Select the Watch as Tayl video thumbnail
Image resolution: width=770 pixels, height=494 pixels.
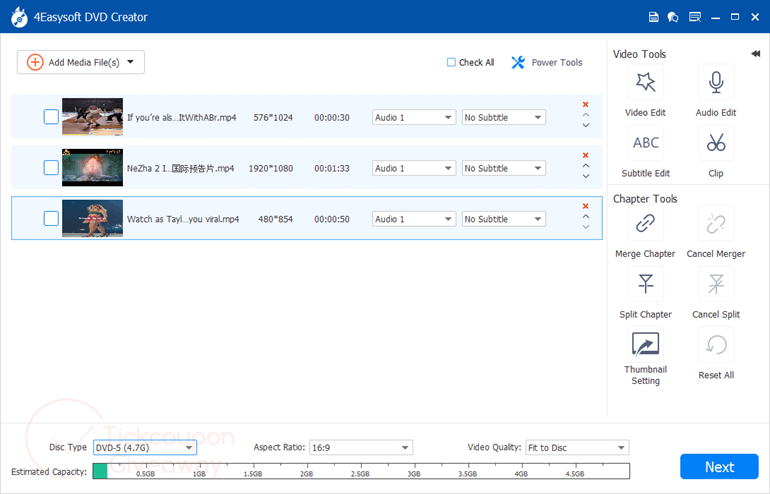(92, 218)
